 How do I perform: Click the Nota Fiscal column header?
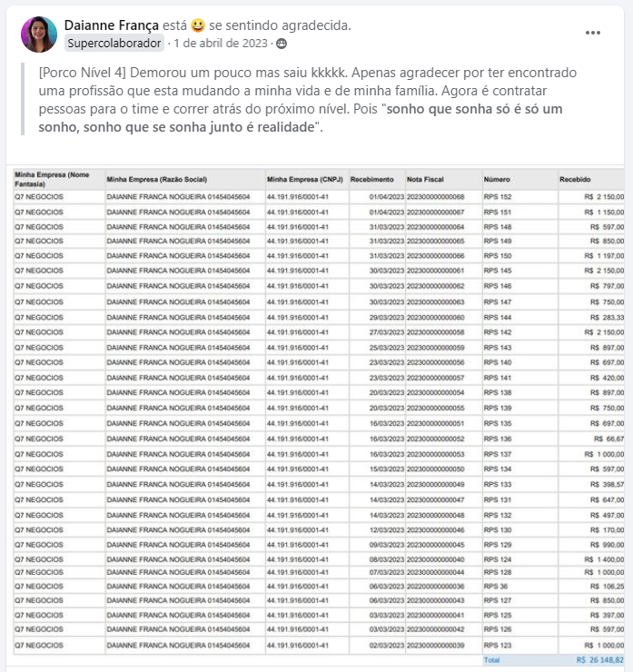pos(425,180)
